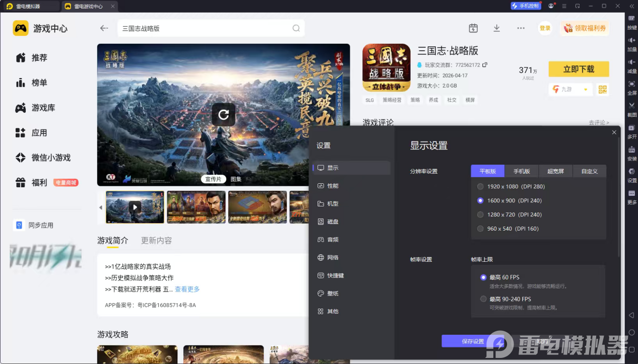This screenshot has height=364, width=638.
Task: Click the magnifier search icon in search box
Action: coord(296,28)
